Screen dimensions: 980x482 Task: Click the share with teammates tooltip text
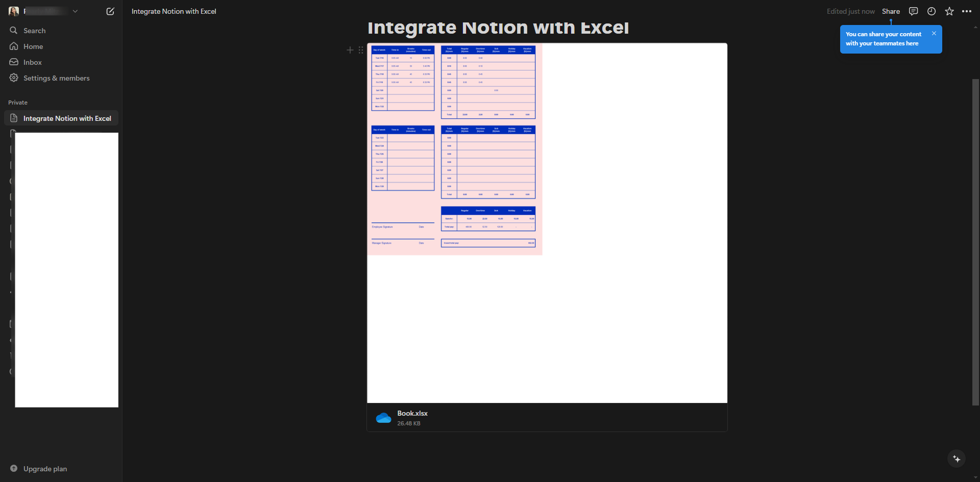pyautogui.click(x=884, y=39)
